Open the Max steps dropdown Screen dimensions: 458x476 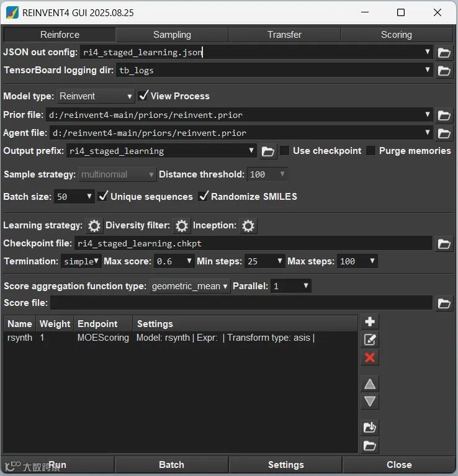pos(372,261)
